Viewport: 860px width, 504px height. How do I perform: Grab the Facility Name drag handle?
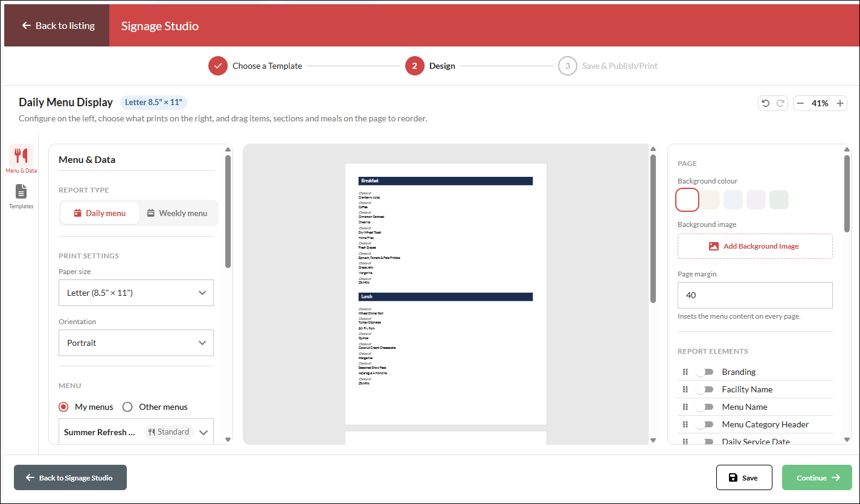click(685, 389)
